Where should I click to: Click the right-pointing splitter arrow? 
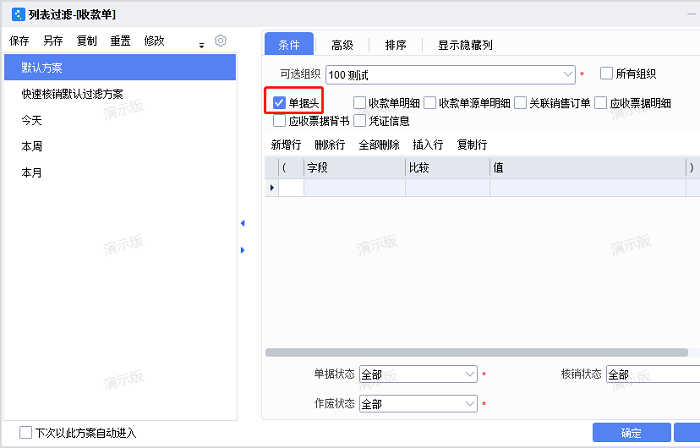click(x=242, y=249)
